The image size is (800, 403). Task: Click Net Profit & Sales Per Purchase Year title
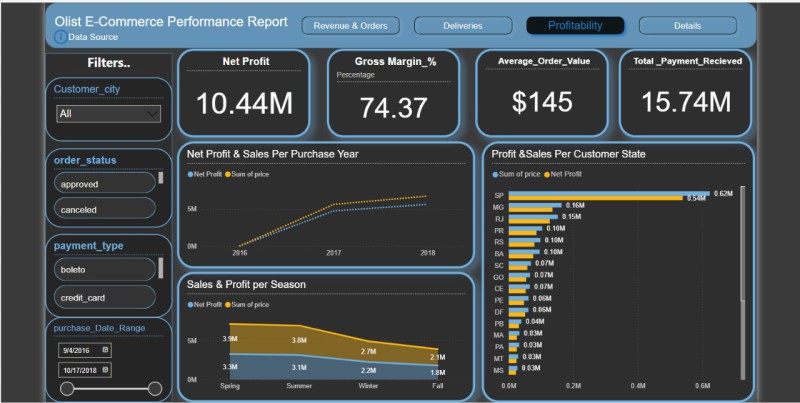(272, 154)
